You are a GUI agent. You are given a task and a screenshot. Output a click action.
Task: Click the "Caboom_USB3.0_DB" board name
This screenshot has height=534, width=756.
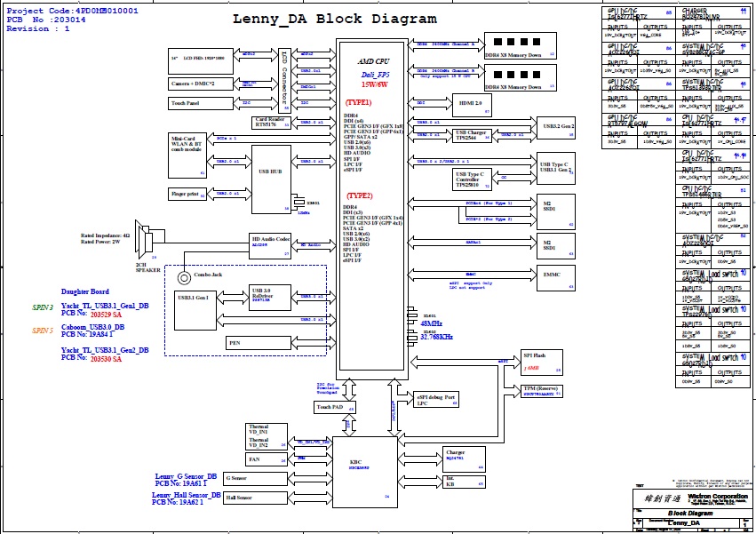click(x=92, y=327)
